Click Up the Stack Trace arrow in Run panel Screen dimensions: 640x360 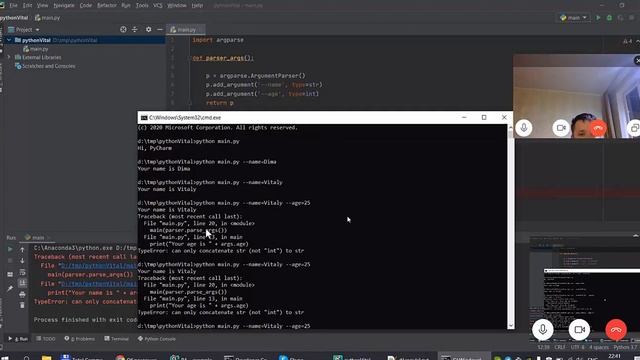(22, 249)
